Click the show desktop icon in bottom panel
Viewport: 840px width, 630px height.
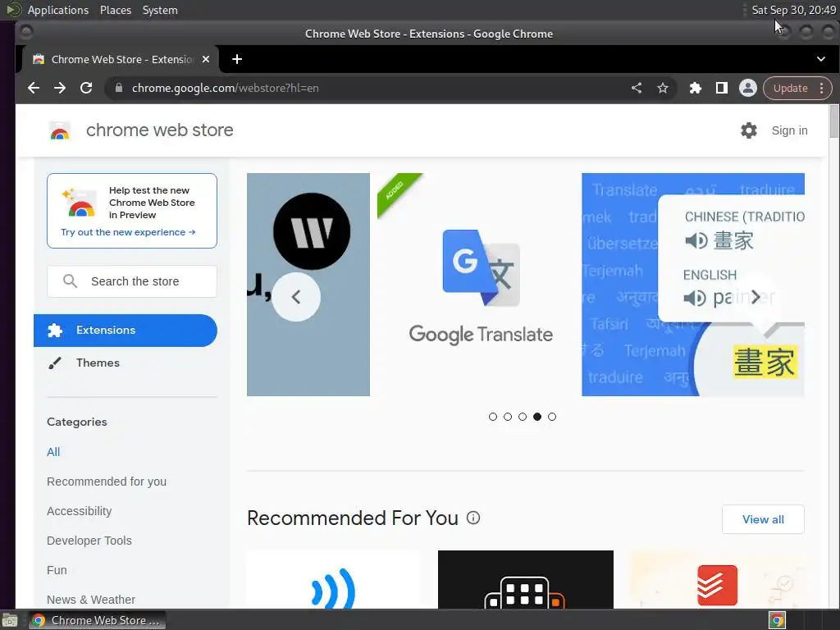tap(10, 620)
